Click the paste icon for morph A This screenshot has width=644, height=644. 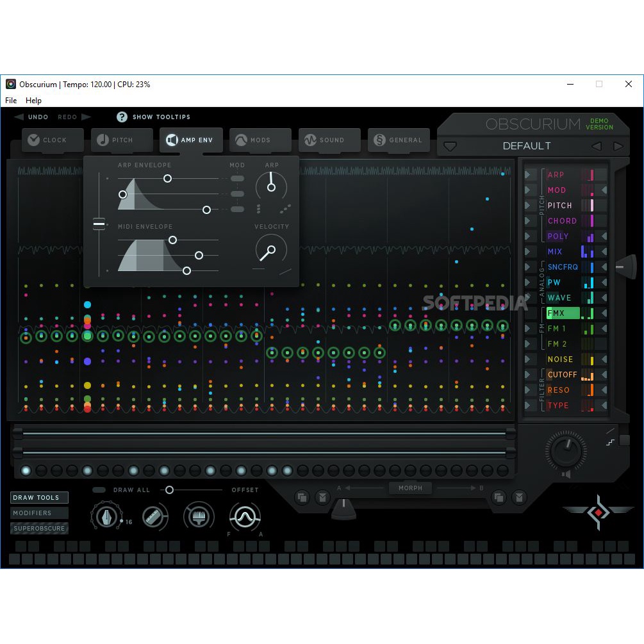323,498
